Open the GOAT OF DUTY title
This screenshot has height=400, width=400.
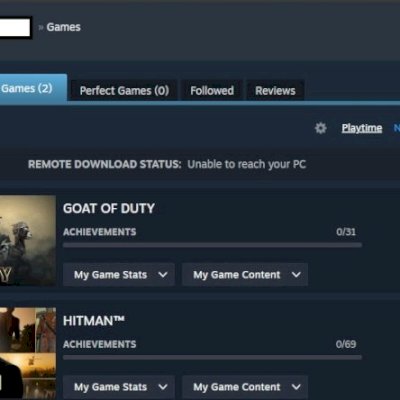coord(109,208)
